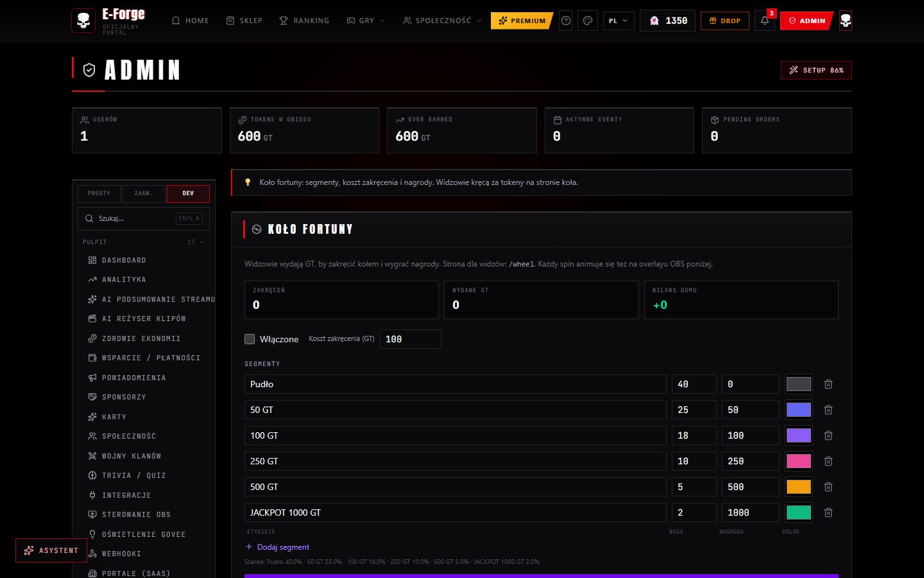Open the notifications bell icon
This screenshot has width=924, height=578.
click(764, 21)
